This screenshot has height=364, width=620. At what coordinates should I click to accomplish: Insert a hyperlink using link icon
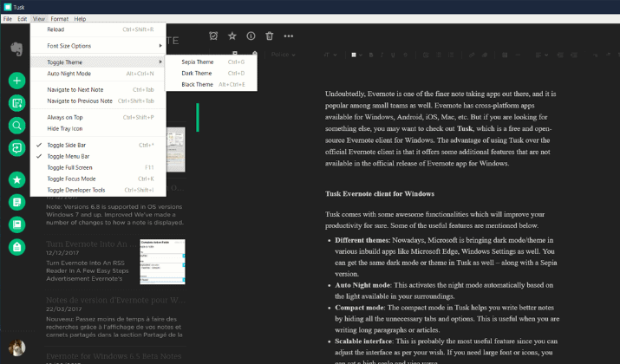pos(472,55)
